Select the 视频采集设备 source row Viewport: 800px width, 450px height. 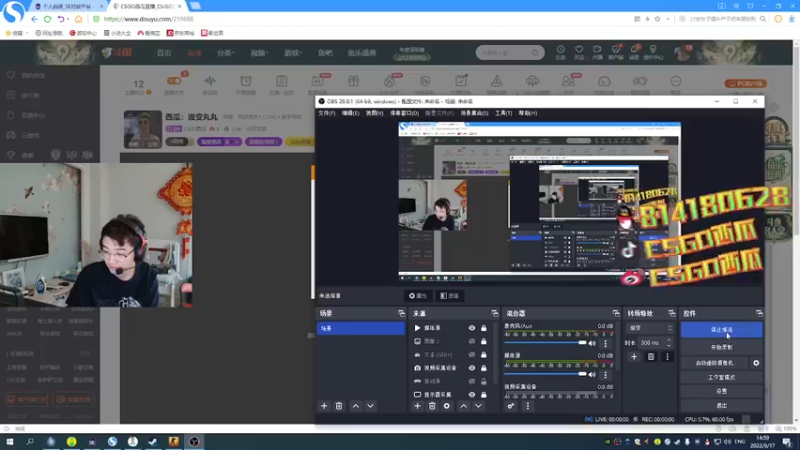[451, 368]
